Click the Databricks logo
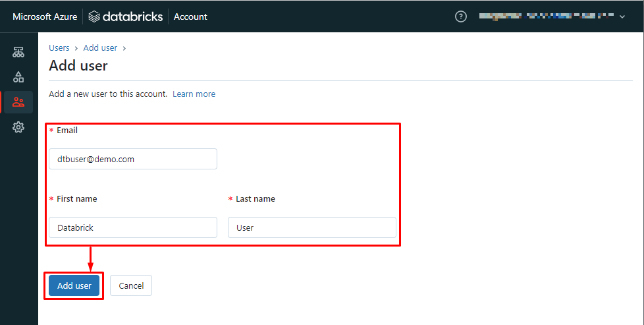The height and width of the screenshot is (325, 644). coord(126,17)
